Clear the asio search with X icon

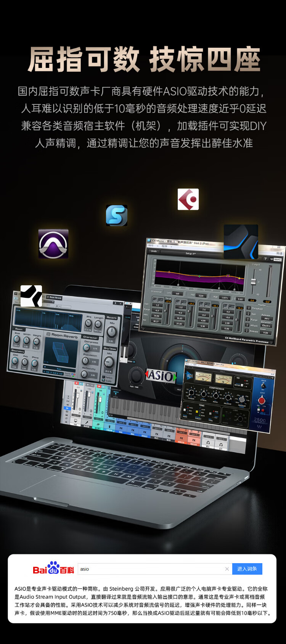pyautogui.click(x=227, y=569)
